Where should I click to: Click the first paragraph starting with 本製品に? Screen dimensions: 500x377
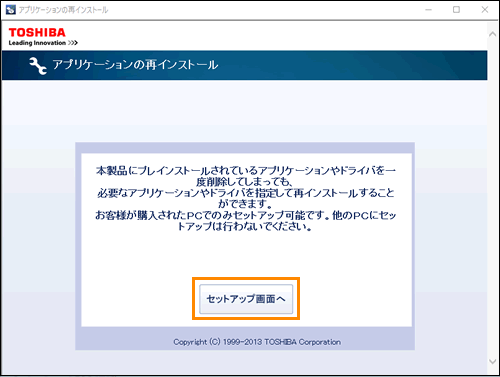click(246, 176)
